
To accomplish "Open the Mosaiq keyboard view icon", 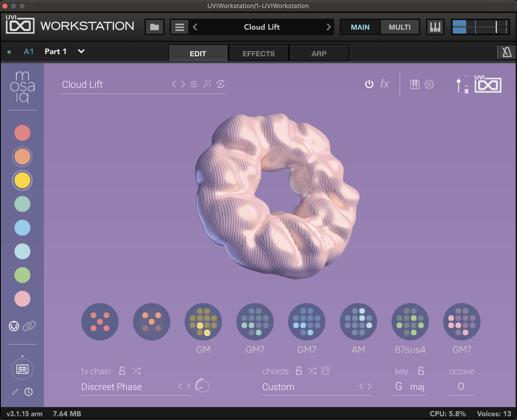I will click(x=415, y=84).
